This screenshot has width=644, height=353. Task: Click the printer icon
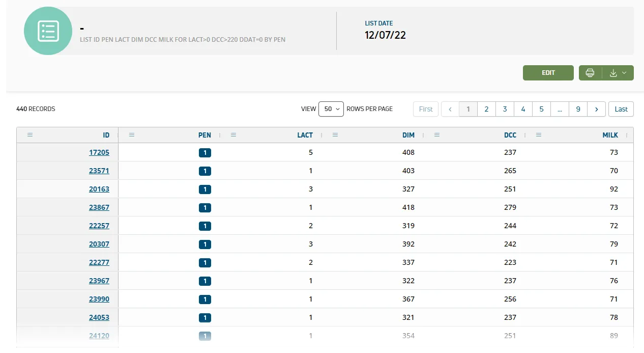(590, 73)
